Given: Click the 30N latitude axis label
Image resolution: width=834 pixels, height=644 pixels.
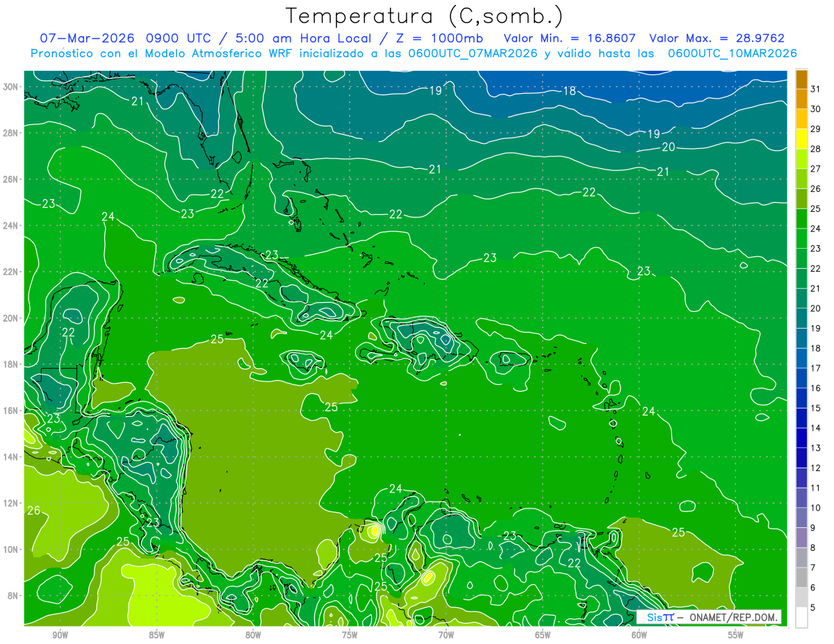Looking at the screenshot, I should click(11, 87).
